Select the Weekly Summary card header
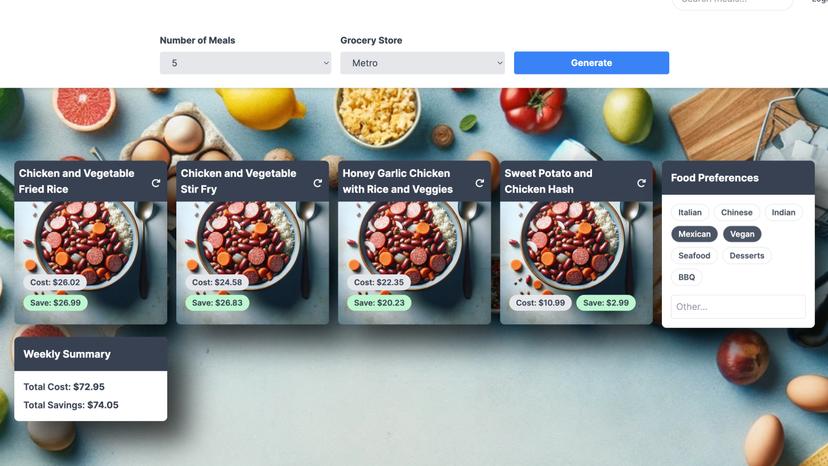This screenshot has width=828, height=466. 91,354
